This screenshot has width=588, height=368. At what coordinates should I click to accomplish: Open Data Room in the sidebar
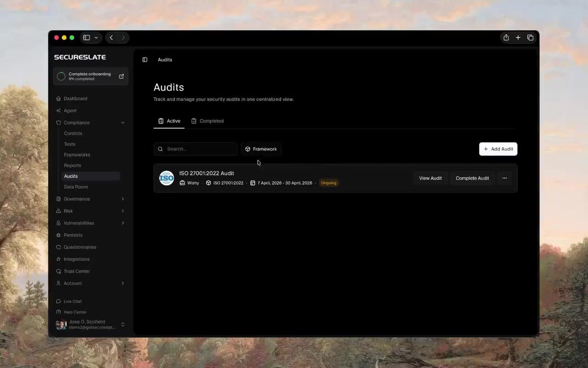(x=76, y=187)
